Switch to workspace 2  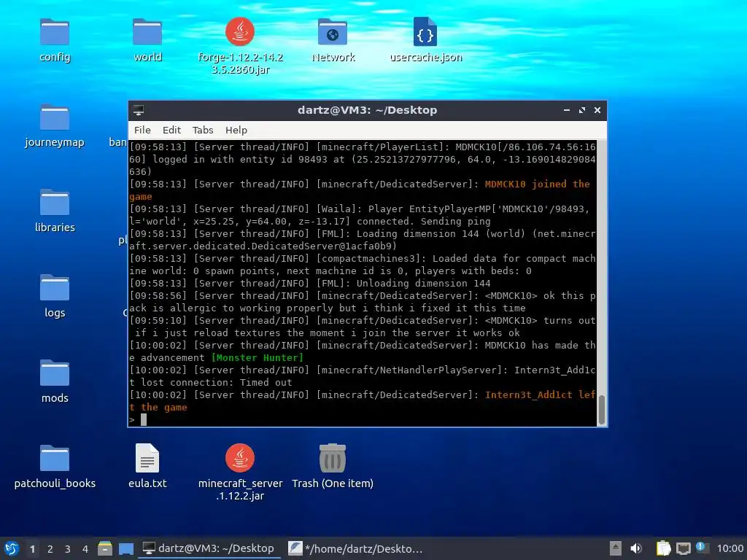coord(50,549)
